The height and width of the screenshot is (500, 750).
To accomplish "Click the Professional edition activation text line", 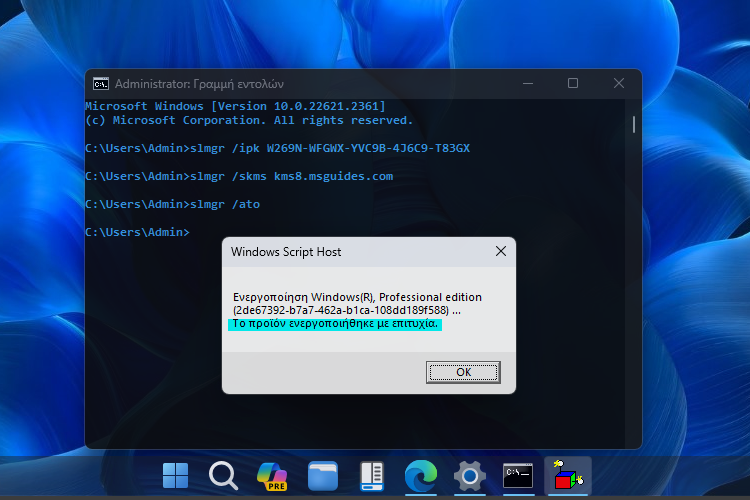I will coord(357,297).
